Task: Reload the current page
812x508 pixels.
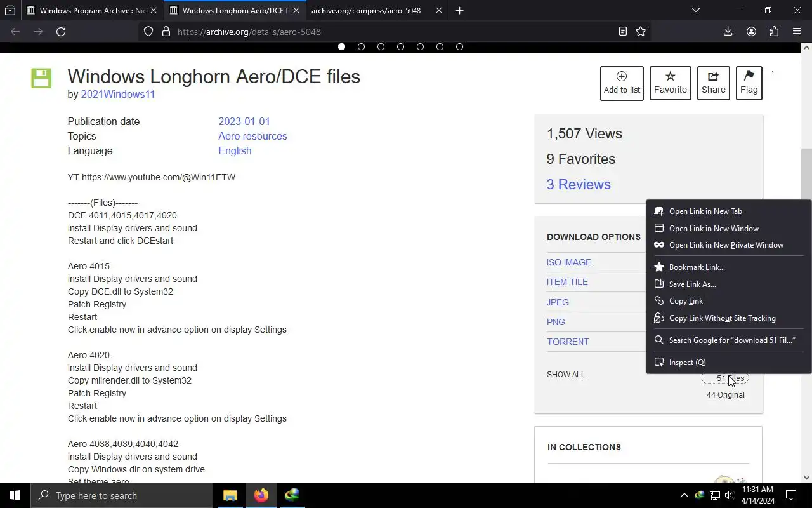Action: 61,31
